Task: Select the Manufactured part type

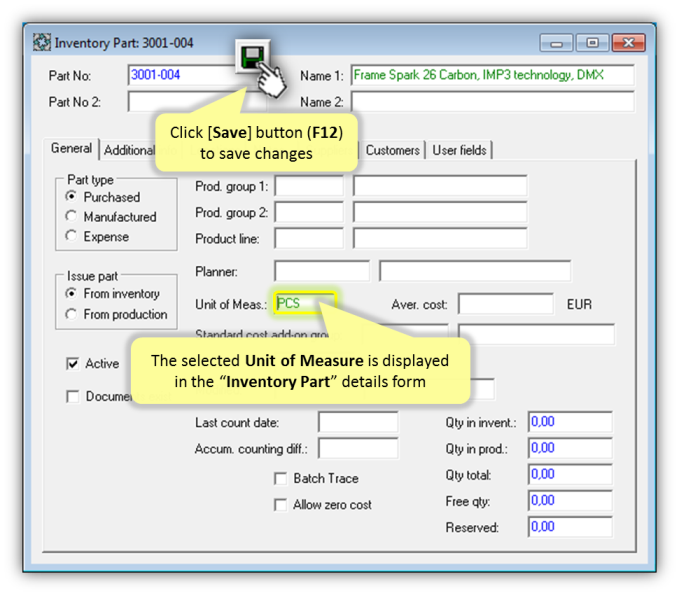Action: tap(71, 217)
